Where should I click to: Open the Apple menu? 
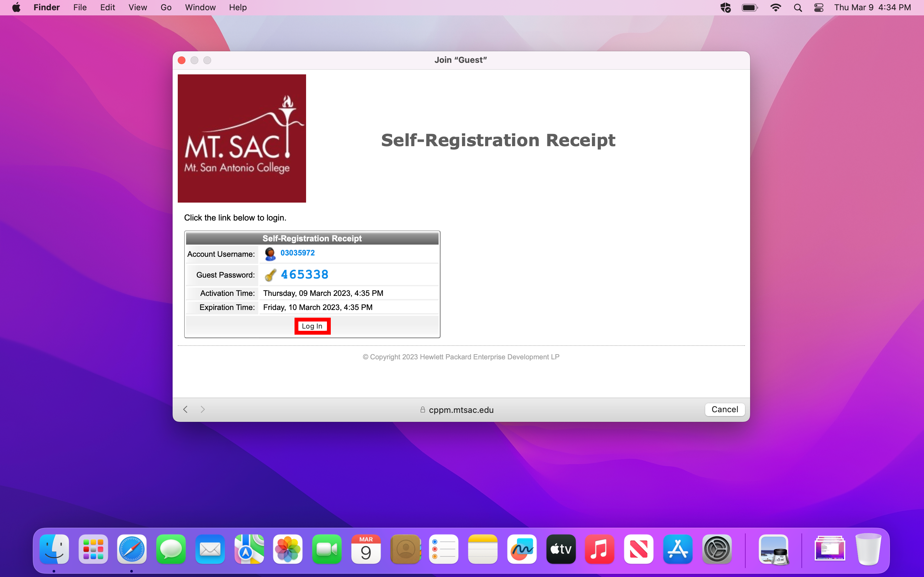pyautogui.click(x=16, y=7)
